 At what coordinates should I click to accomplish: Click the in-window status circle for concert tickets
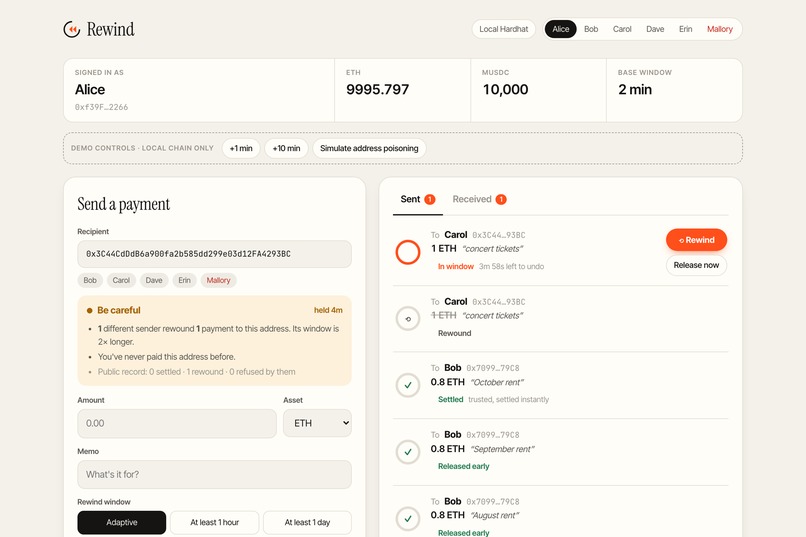pos(408,252)
